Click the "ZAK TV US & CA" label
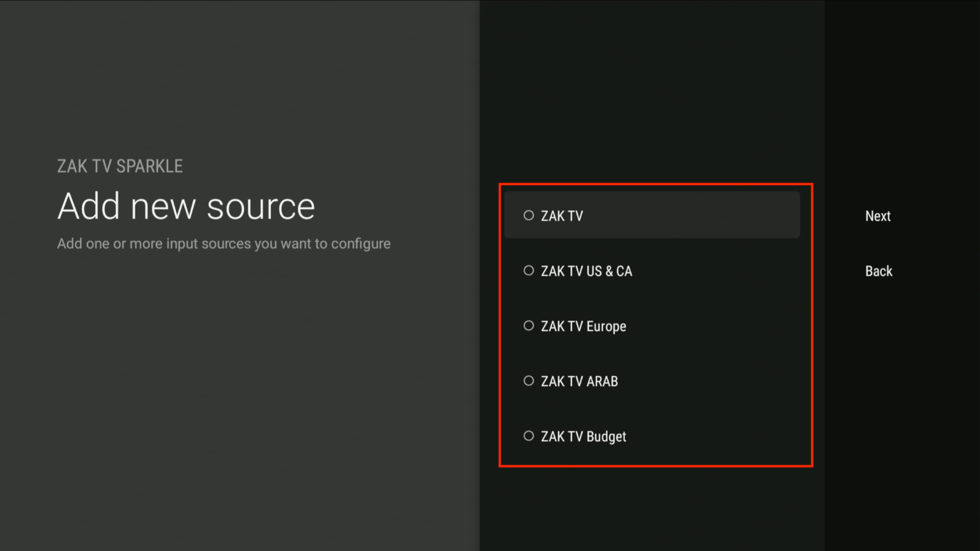This screenshot has width=980, height=551. coord(586,271)
